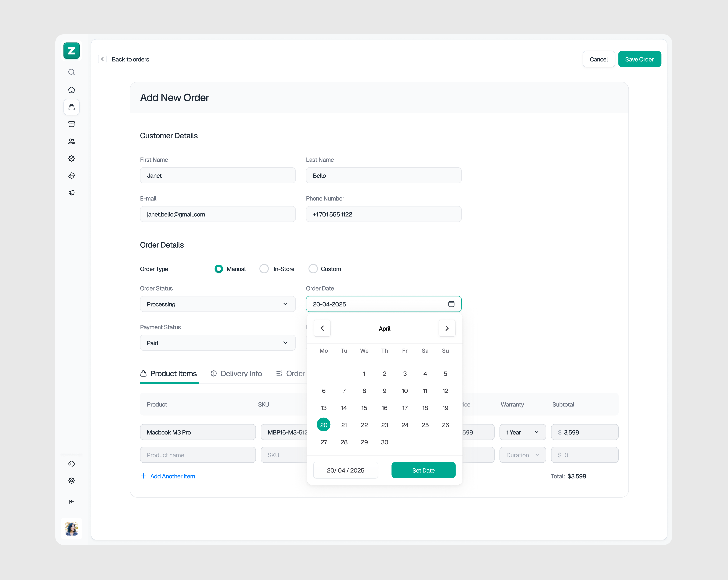Open the Payment Status dropdown
This screenshot has width=728, height=580.
click(218, 343)
